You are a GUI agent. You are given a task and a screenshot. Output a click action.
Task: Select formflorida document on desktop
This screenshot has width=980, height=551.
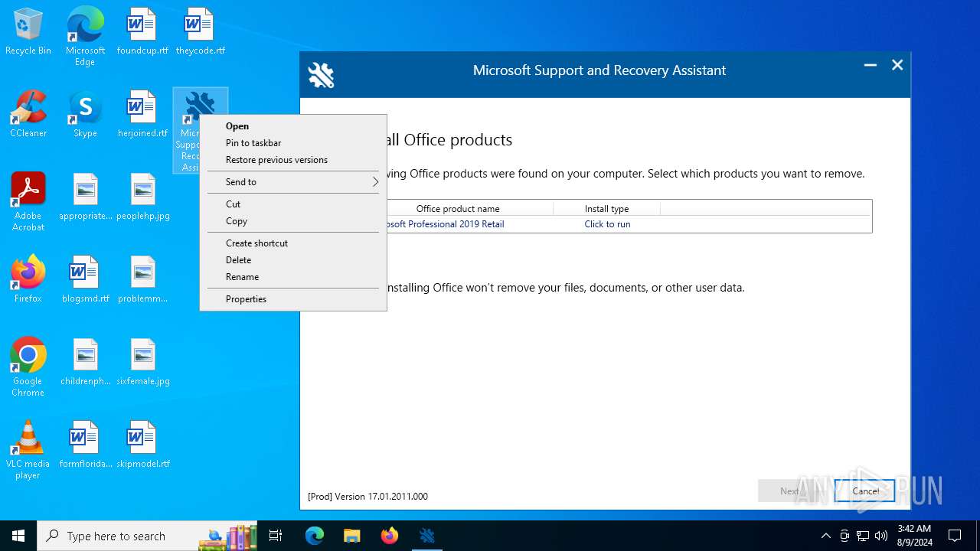[85, 445]
